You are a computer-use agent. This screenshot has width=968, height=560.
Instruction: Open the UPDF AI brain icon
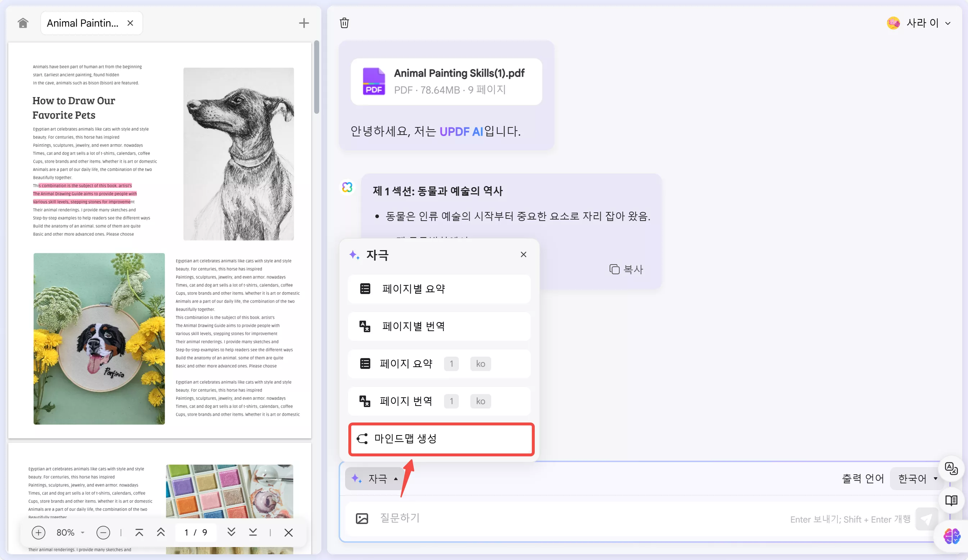pos(952,536)
